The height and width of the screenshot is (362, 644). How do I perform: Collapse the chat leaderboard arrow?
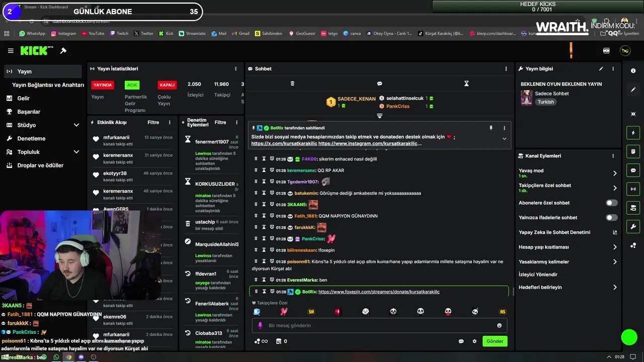coord(379,116)
